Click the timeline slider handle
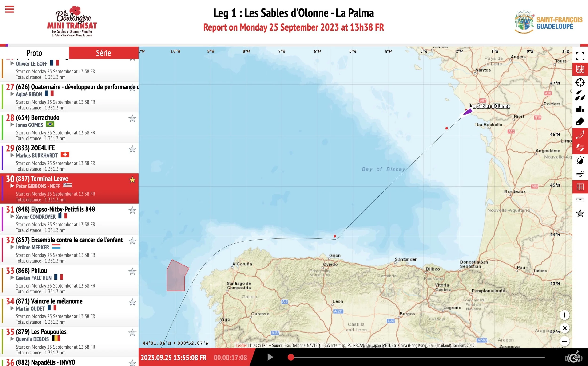The width and height of the screenshot is (588, 366). [291, 357]
